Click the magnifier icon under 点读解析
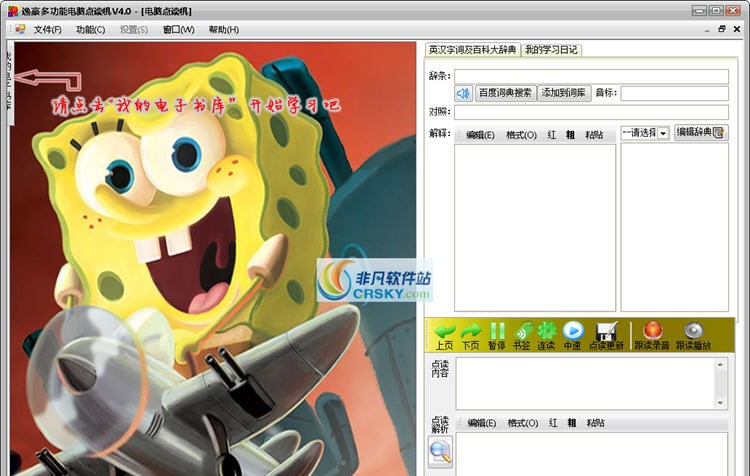 (440, 452)
